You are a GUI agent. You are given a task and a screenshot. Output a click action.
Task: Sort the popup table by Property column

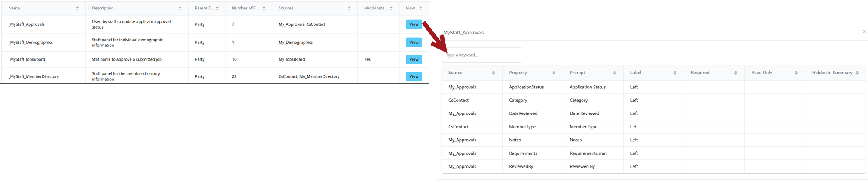554,73
